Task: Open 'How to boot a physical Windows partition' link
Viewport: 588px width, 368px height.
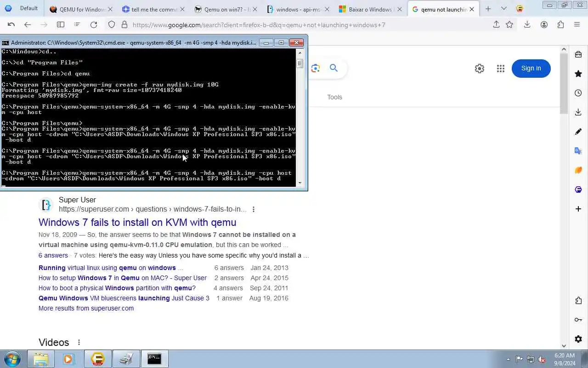Action: click(117, 288)
